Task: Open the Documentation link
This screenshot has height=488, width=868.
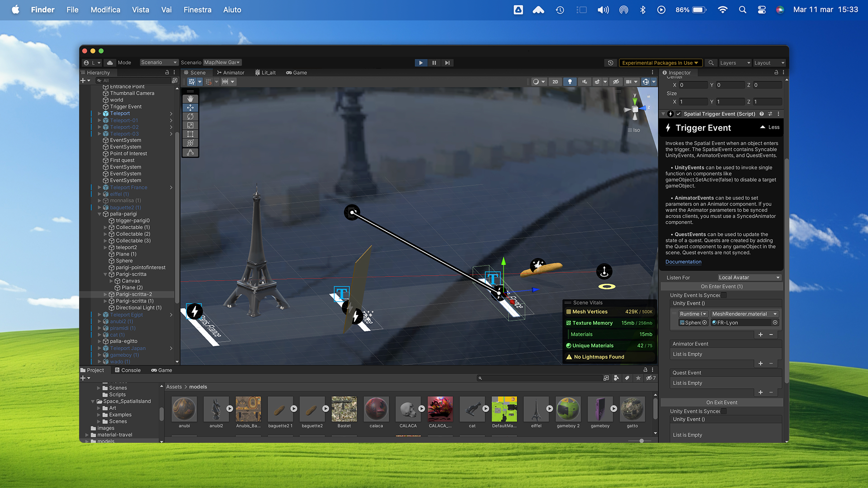Action: tap(683, 262)
